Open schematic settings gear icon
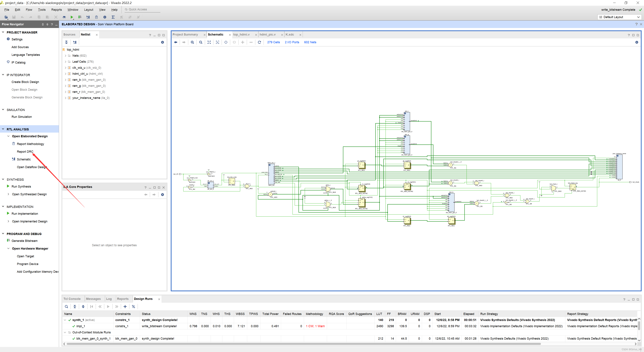This screenshot has height=352, width=644. click(x=636, y=42)
